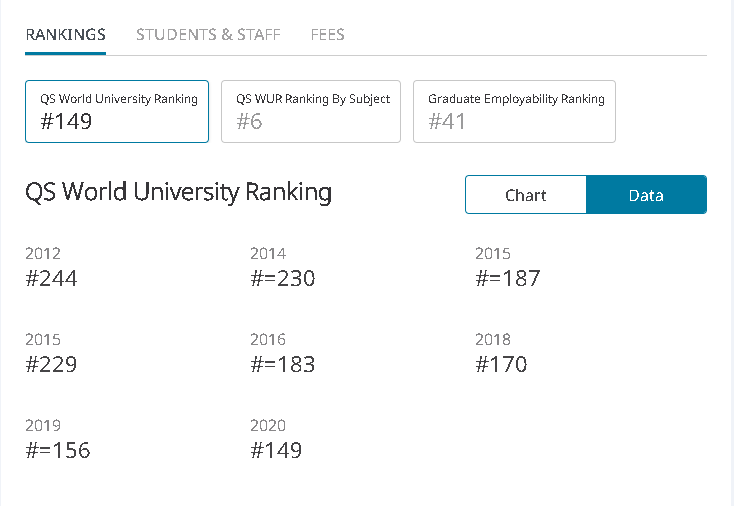
Task: Open the Rankings tab
Action: [65, 34]
